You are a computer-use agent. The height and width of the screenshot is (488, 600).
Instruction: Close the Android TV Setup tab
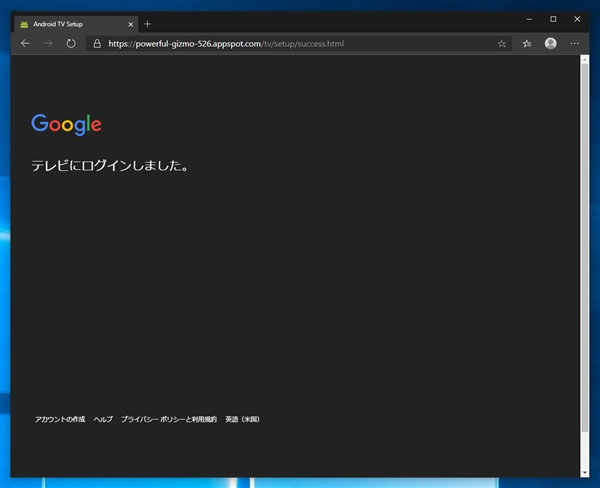[x=130, y=24]
